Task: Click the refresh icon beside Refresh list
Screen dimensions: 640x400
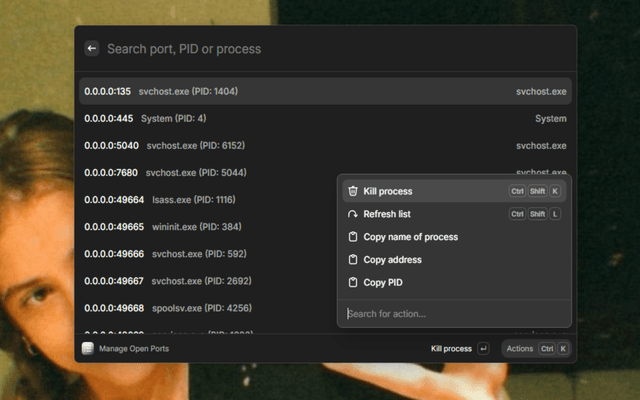Action: 352,214
